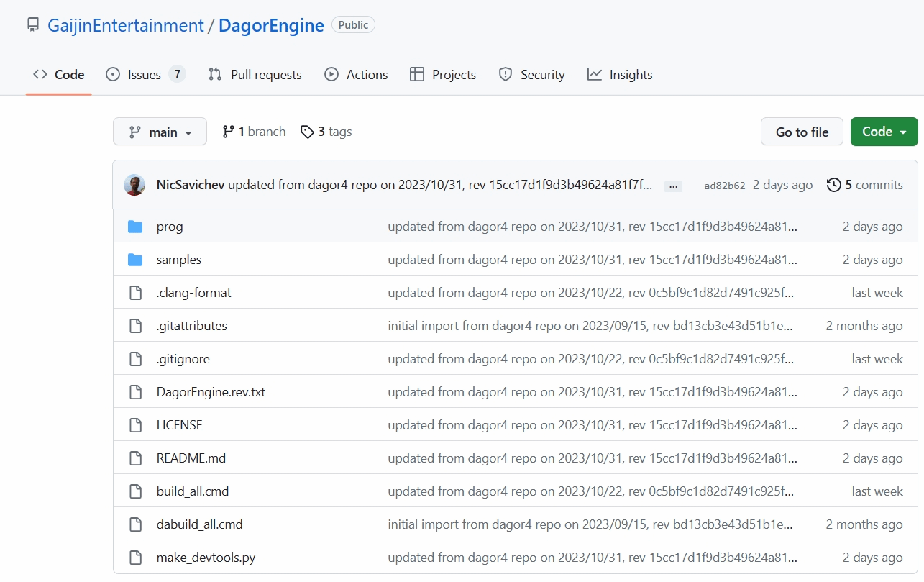Switch to the Code tab
924x582 pixels.
click(x=59, y=74)
